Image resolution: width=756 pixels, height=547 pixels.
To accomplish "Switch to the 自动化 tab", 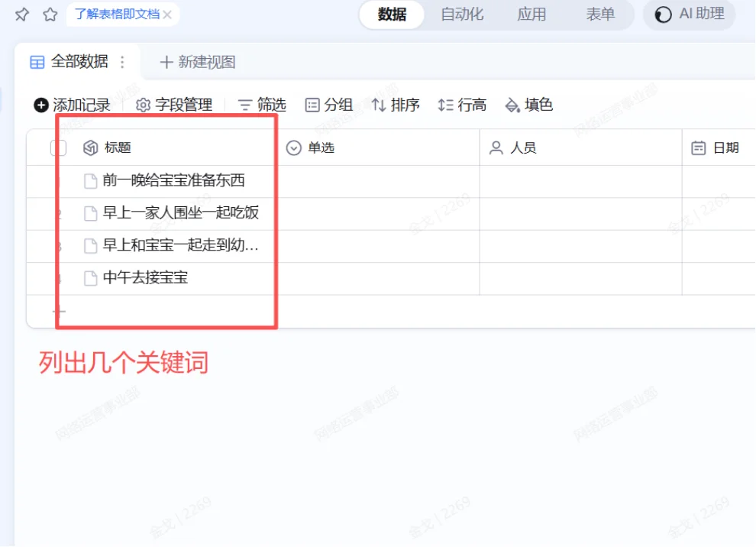I will click(461, 14).
